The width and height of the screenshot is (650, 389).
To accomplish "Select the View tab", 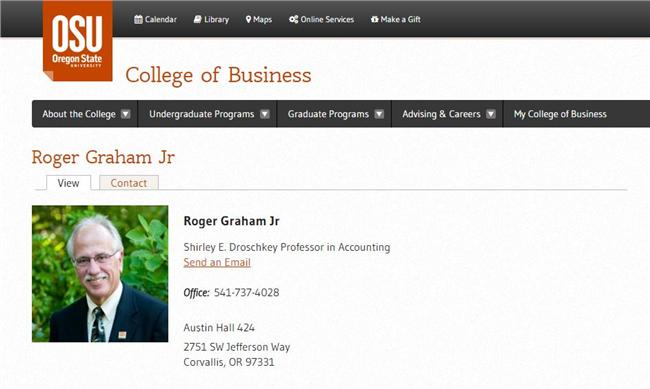I will pos(68,183).
